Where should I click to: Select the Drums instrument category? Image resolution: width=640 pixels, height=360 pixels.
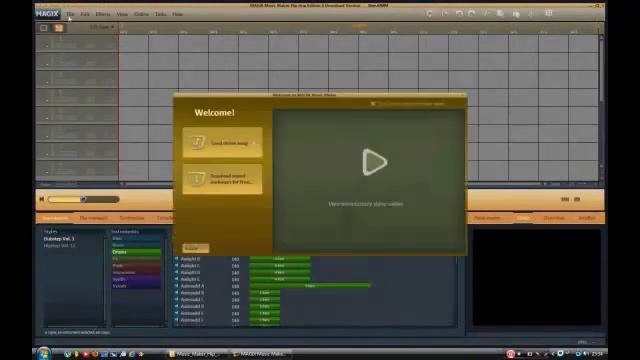pyautogui.click(x=136, y=252)
